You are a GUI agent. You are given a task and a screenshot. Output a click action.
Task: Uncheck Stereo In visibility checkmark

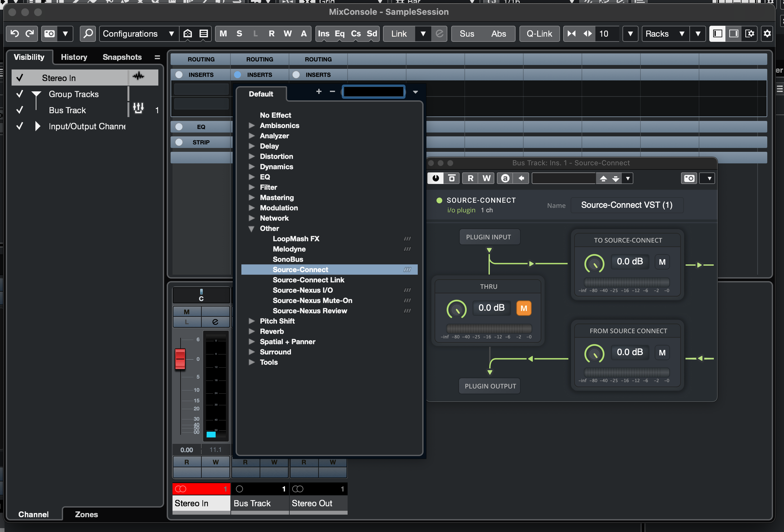coord(20,78)
